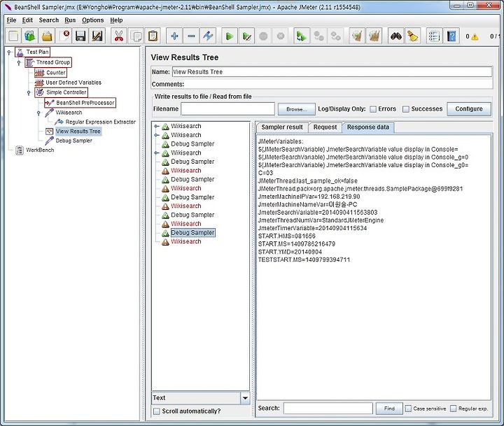Open the Text renderer dropdown
Image resolution: width=504 pixels, height=426 pixels.
tap(245, 398)
